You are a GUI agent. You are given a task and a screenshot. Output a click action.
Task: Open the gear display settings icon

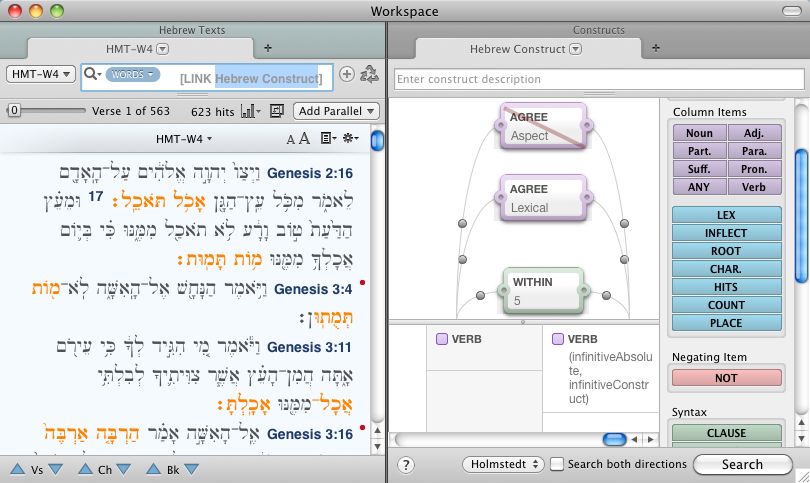click(349, 139)
